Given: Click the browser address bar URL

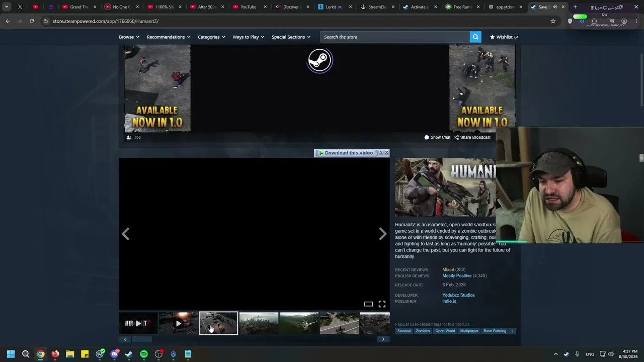Looking at the screenshot, I should click(106, 21).
